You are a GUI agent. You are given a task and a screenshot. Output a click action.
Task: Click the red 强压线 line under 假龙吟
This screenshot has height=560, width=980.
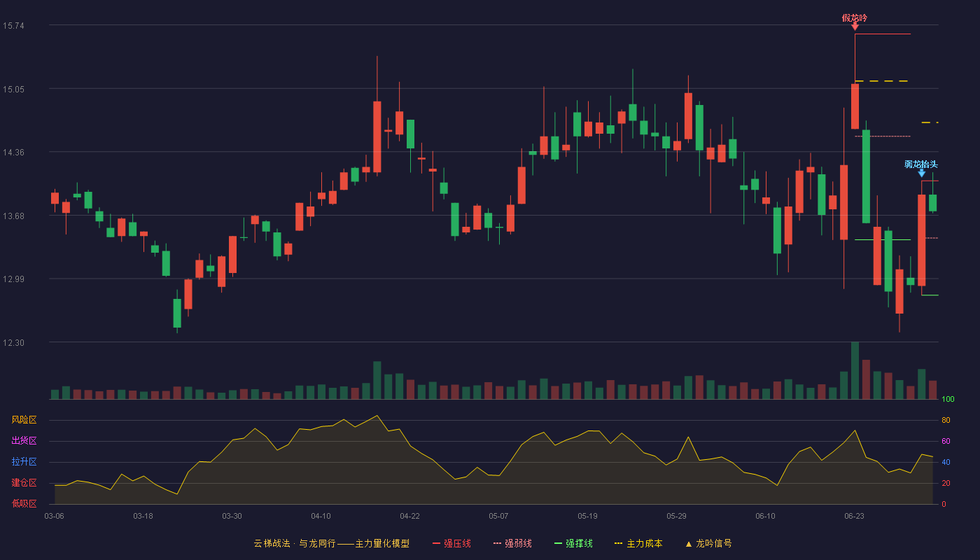tap(883, 34)
